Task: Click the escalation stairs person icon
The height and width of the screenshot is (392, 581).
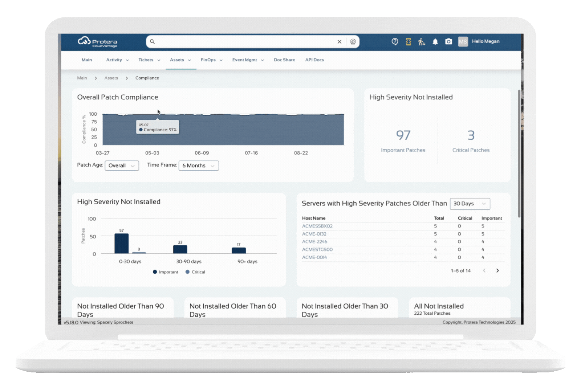Action: coord(421,42)
